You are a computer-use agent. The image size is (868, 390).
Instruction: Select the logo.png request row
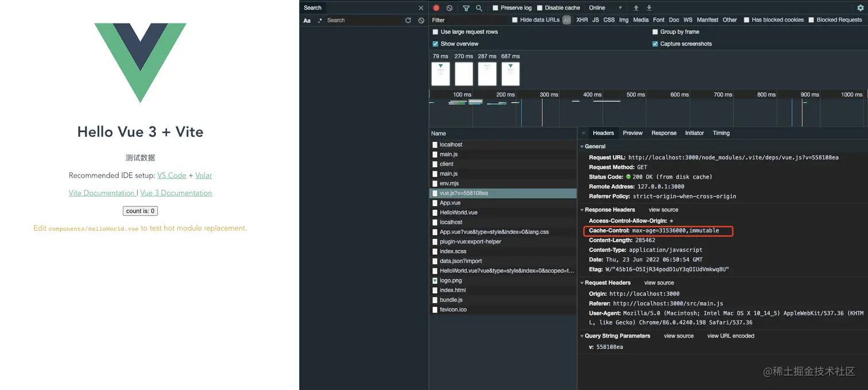pos(503,280)
